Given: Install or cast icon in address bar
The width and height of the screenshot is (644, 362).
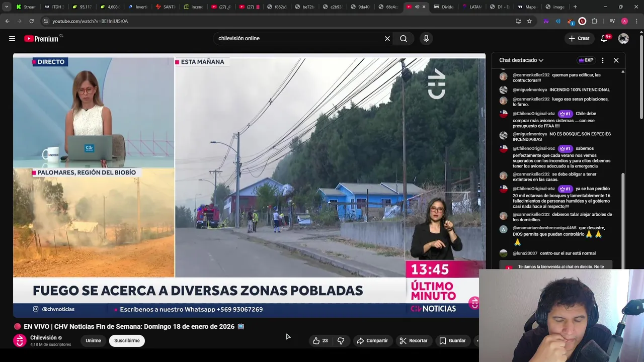Looking at the screenshot, I should pyautogui.click(x=518, y=21).
